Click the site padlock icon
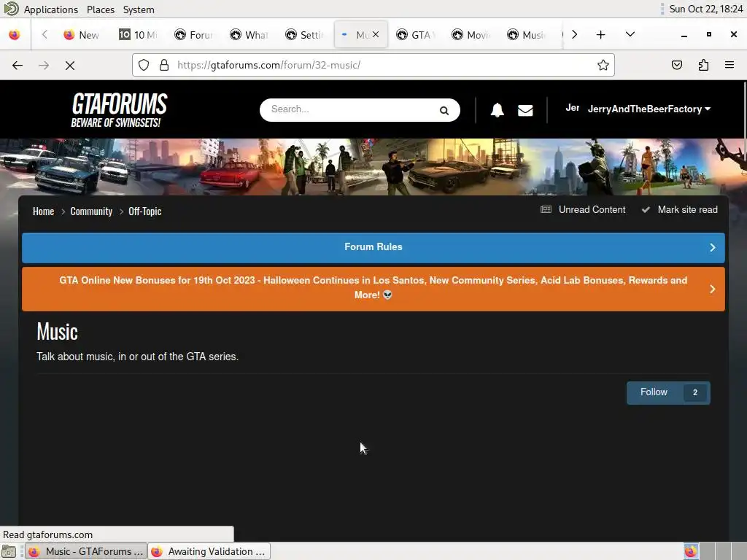Image resolution: width=747 pixels, height=560 pixels. (164, 65)
